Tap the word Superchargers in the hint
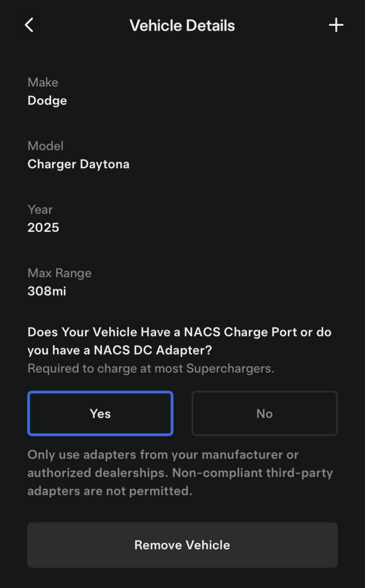Viewport: 365px width, 588px height. click(x=230, y=369)
